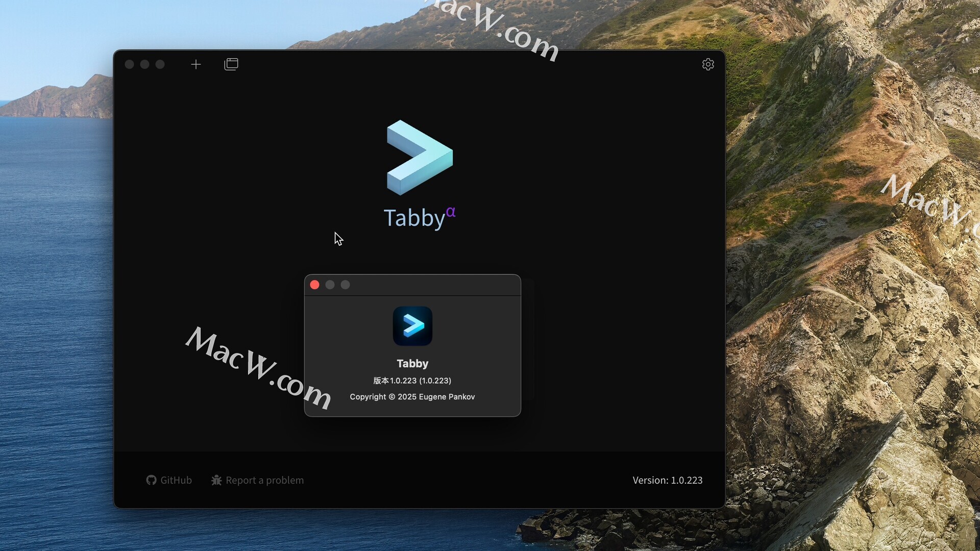Click main Tabby window's dimmed zoom button
Viewport: 980px width, 551px height.
(x=160, y=64)
